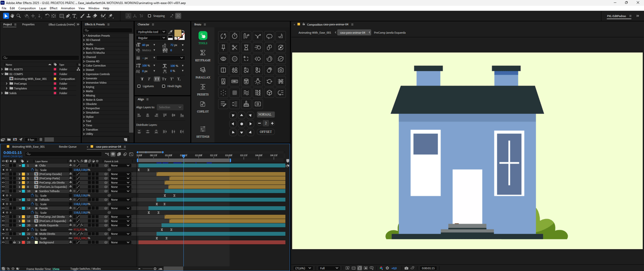Image resolution: width=644 pixels, height=271 pixels.
Task: Select the Pen tool
Action: click(68, 16)
